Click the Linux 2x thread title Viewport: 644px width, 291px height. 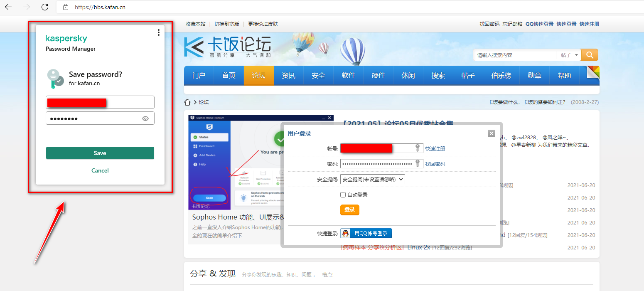[418, 247]
